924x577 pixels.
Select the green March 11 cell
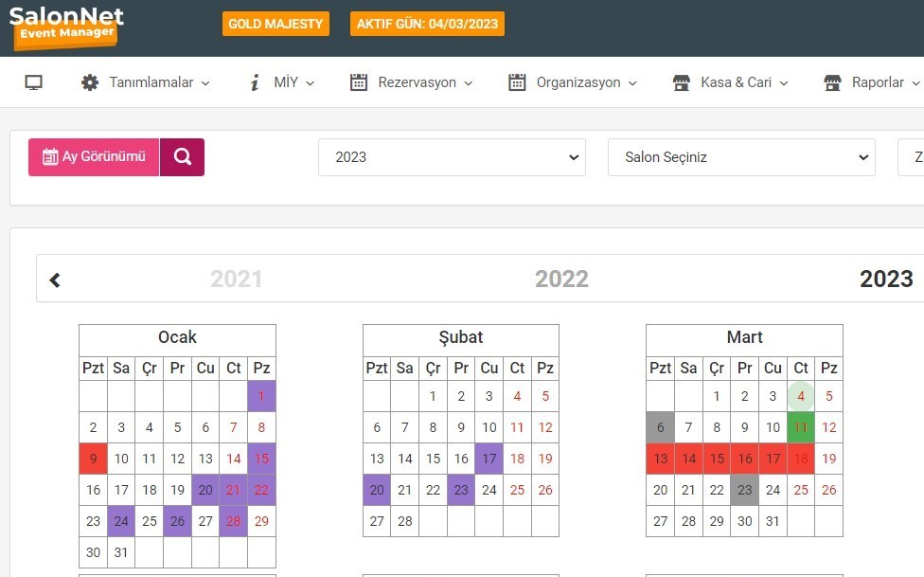801,427
